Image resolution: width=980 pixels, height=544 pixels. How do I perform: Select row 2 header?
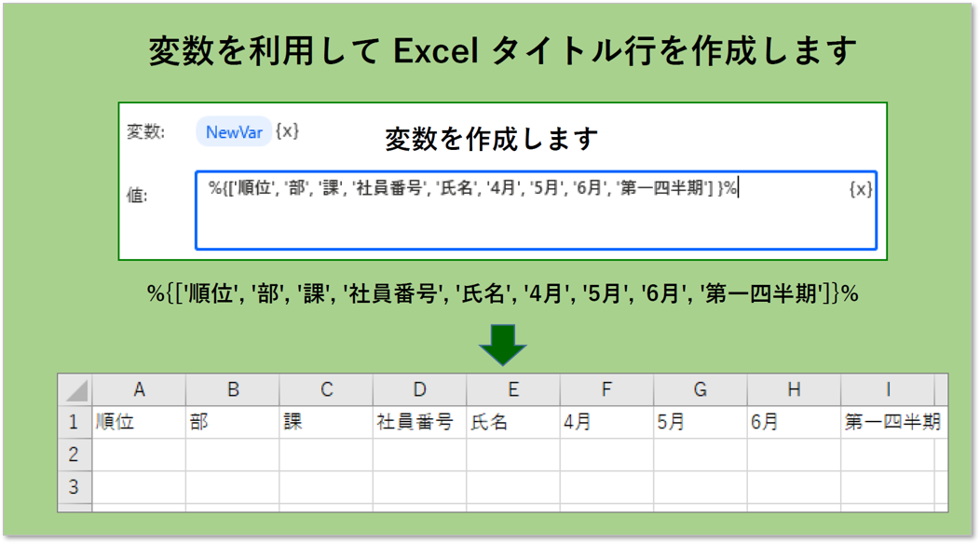(75, 455)
